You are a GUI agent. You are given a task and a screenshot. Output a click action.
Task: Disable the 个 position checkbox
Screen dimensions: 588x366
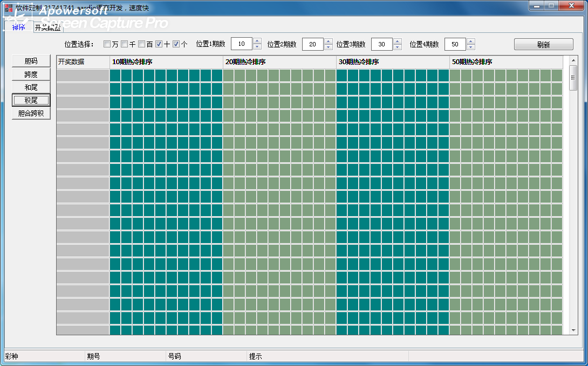pyautogui.click(x=176, y=44)
